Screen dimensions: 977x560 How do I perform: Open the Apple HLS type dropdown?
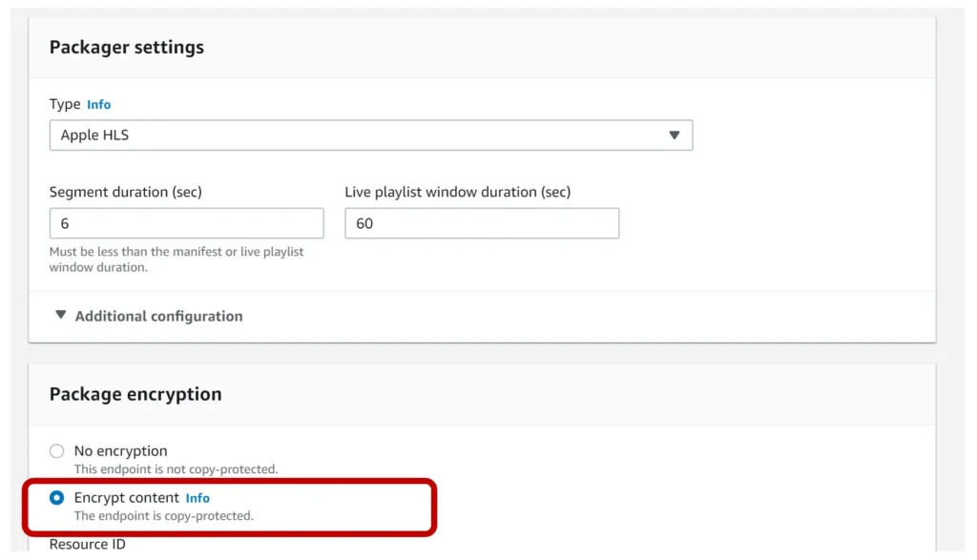[x=371, y=135]
